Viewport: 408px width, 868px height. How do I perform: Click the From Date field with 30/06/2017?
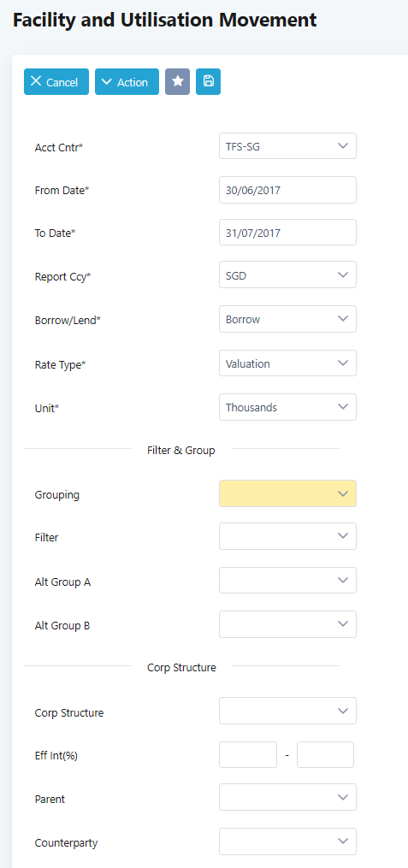tap(288, 190)
